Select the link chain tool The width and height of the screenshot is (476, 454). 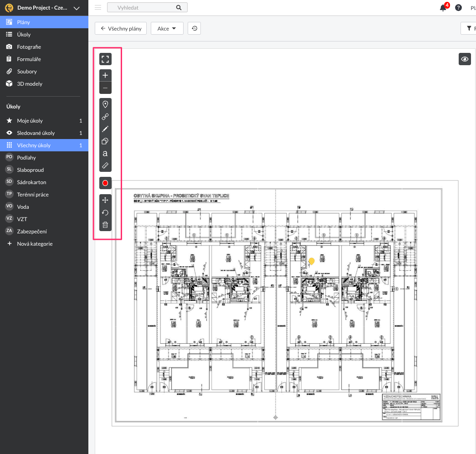pyautogui.click(x=105, y=117)
